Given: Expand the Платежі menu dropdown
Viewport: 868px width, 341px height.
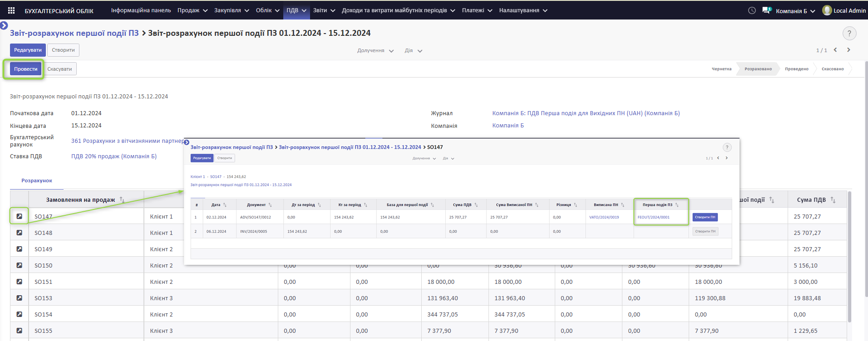Looking at the screenshot, I should click(x=477, y=10).
